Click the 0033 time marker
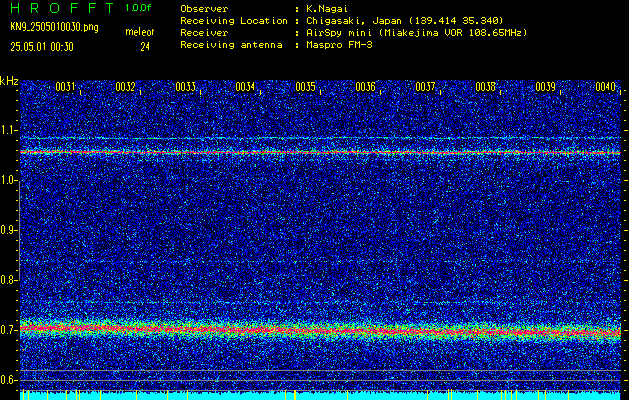The height and width of the screenshot is (400, 629). coord(185,87)
